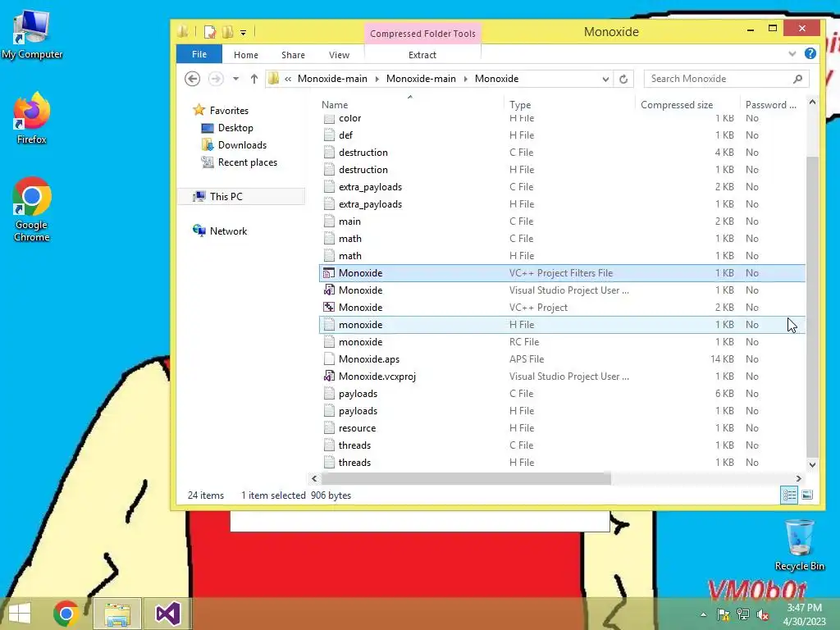Click the Windows Start button

[20, 614]
